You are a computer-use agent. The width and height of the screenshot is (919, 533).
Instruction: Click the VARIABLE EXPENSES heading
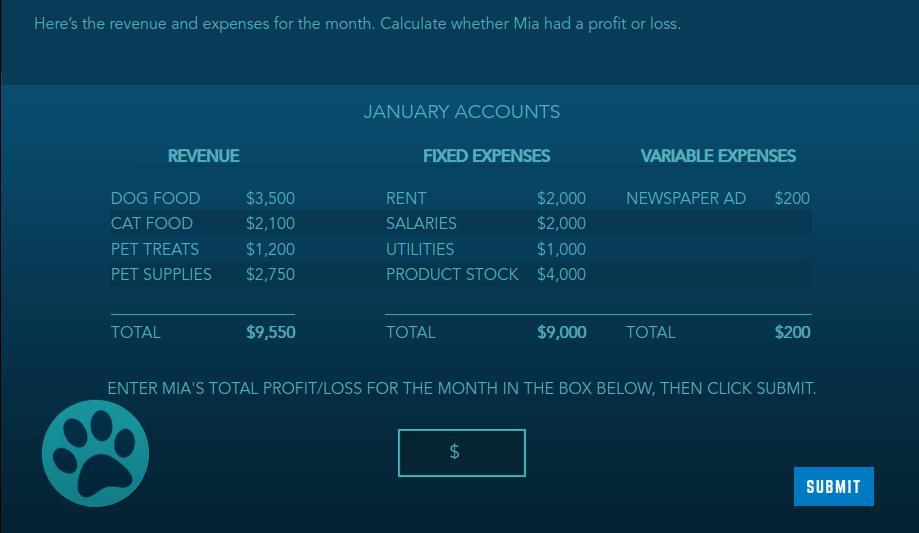click(x=718, y=156)
